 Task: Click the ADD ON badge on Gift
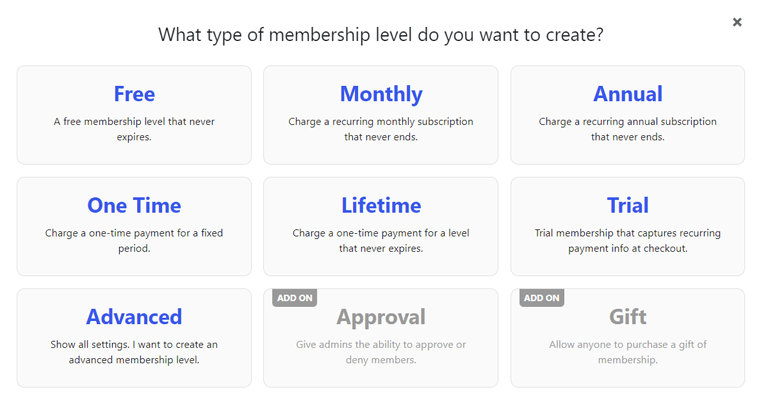click(541, 298)
